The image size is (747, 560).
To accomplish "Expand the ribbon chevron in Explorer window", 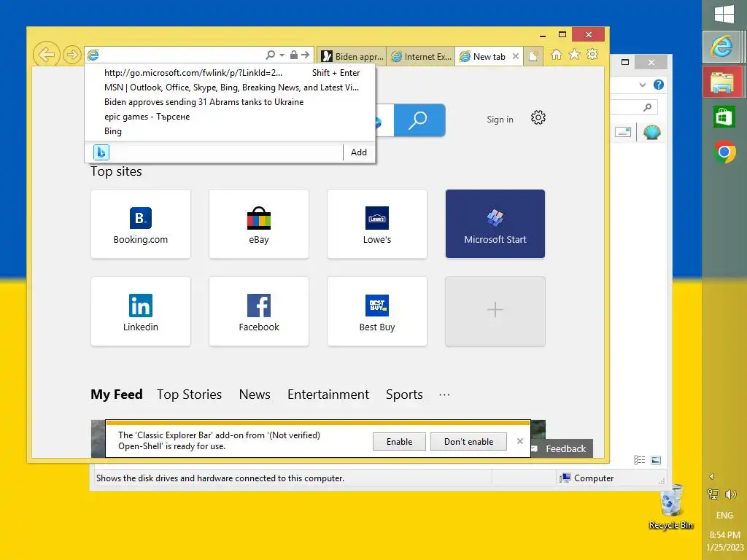I will (642, 85).
